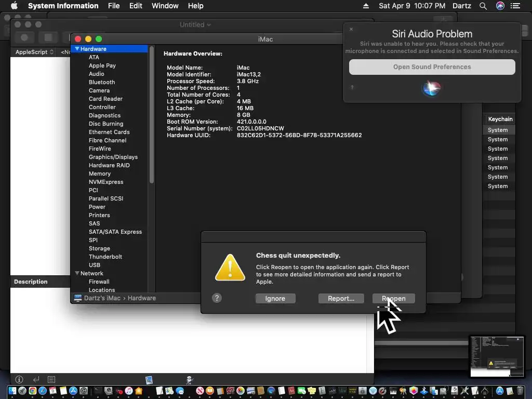Open Keychain Access keys icon in Dock
Screen dimensions: 532x399
tap(403, 391)
